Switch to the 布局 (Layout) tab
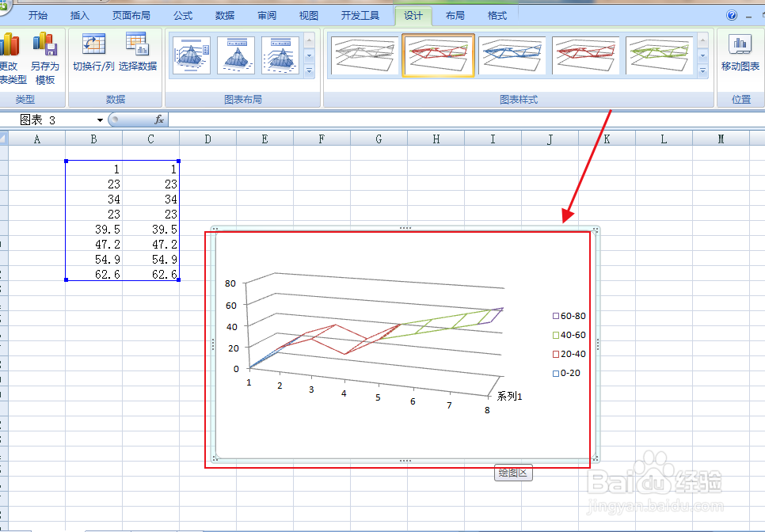Image resolution: width=765 pixels, height=532 pixels. pyautogui.click(x=455, y=16)
